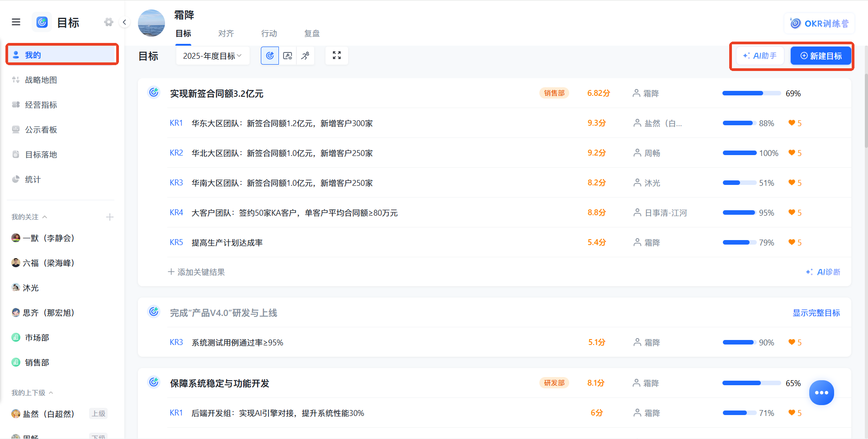Open the OKR训练营 link
The height and width of the screenshot is (439, 868).
click(x=819, y=23)
